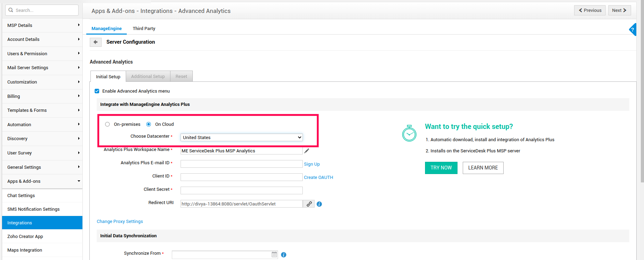Open SMS Notification Settings in sidebar

tap(42, 209)
